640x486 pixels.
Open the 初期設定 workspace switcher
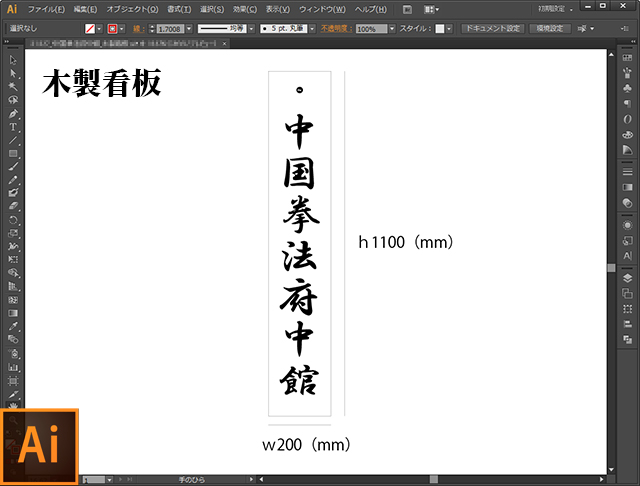[x=555, y=9]
